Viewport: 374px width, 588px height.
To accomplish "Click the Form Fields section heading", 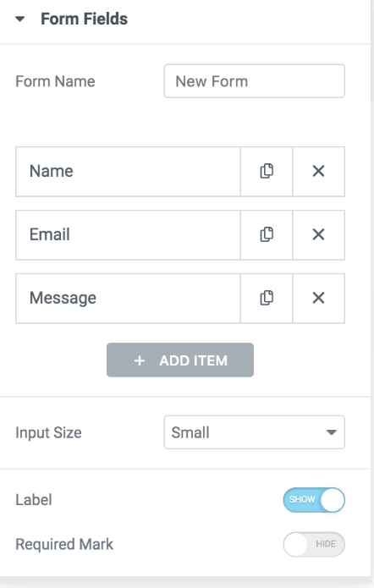I will [x=84, y=19].
